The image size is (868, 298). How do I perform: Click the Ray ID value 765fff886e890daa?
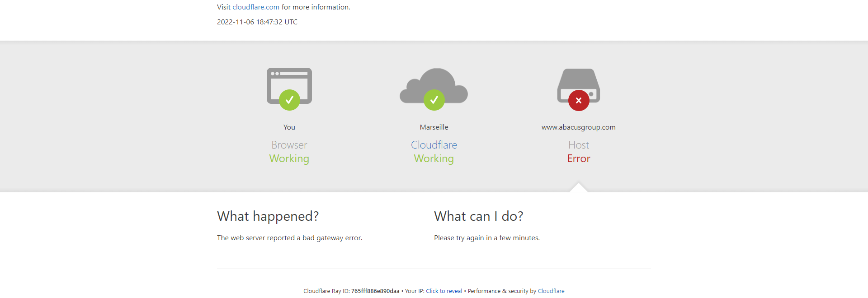click(375, 291)
